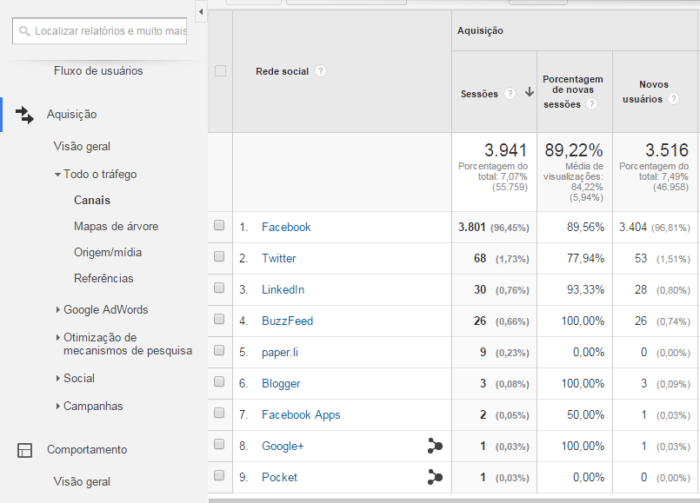Open Mapas de árvore report
Image resolution: width=700 pixels, height=503 pixels.
[116, 226]
